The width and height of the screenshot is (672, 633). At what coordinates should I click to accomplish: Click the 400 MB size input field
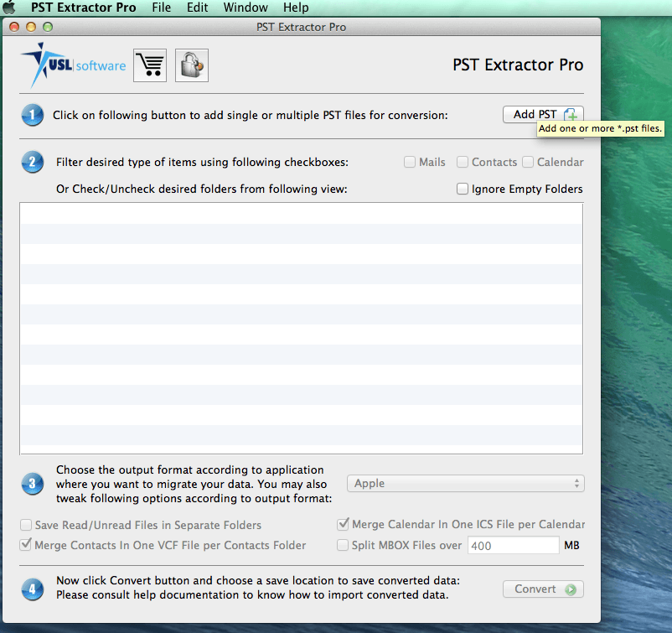coord(513,545)
